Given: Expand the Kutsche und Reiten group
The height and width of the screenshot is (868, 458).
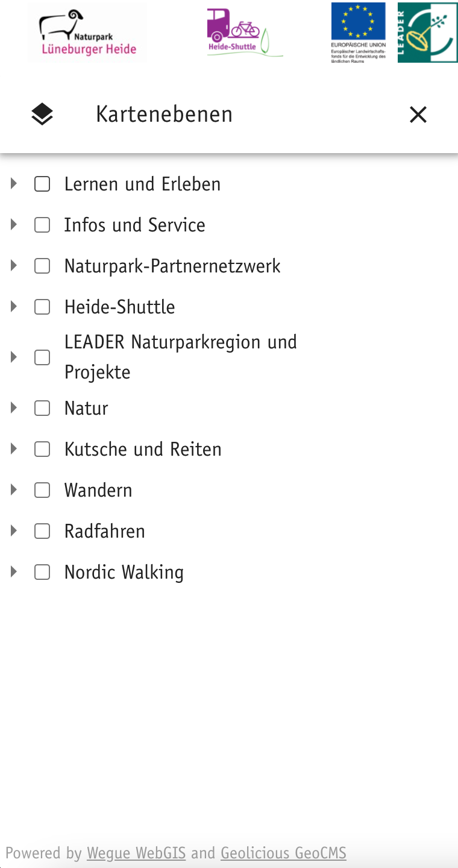Looking at the screenshot, I should (x=14, y=449).
